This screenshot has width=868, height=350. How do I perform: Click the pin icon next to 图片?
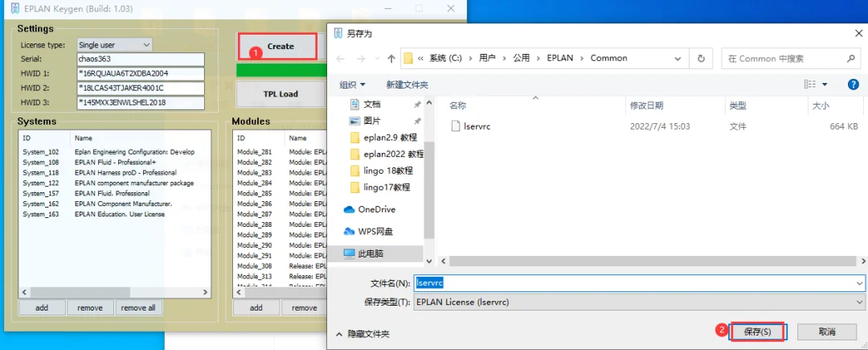coord(417,121)
